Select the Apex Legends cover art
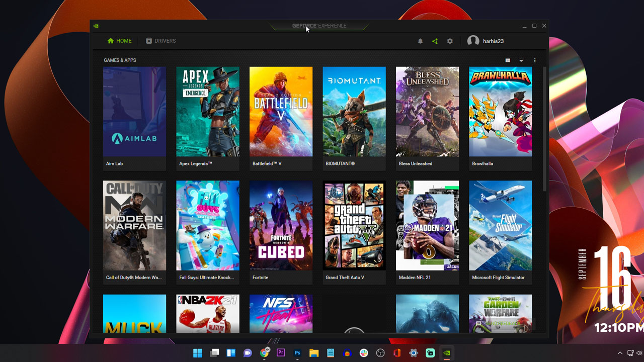The image size is (644, 362). (208, 112)
